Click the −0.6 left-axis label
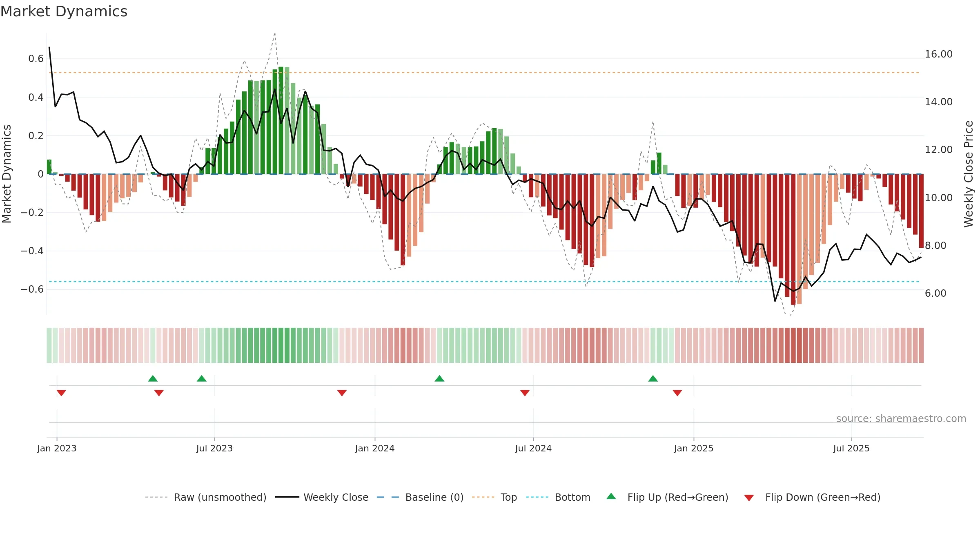Viewport: 980px width, 551px height. coord(32,289)
